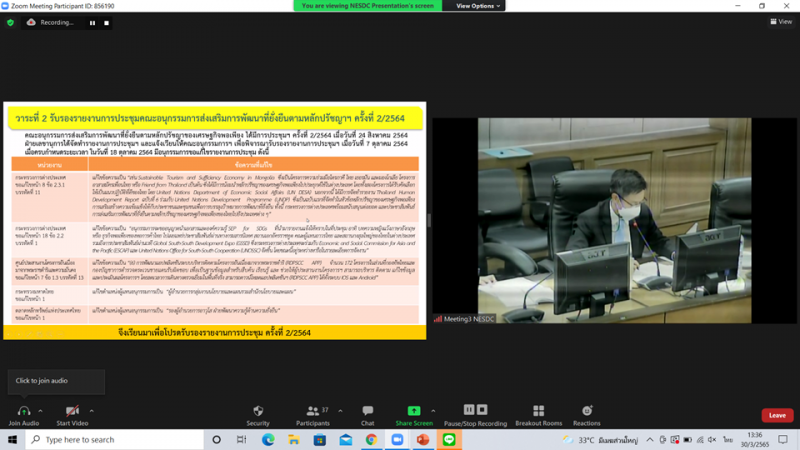The height and width of the screenshot is (450, 800).
Task: Open the Reactions menu
Action: (x=586, y=415)
